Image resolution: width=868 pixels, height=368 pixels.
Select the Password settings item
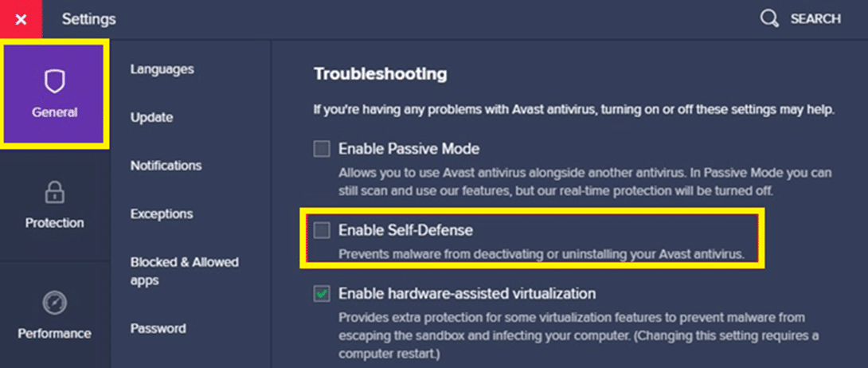click(x=158, y=328)
